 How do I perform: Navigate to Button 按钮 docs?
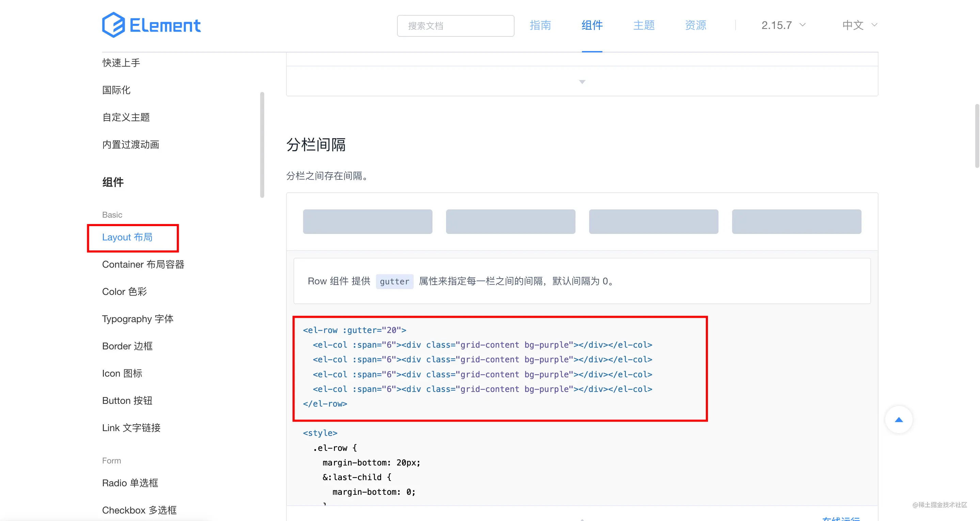[x=127, y=400]
